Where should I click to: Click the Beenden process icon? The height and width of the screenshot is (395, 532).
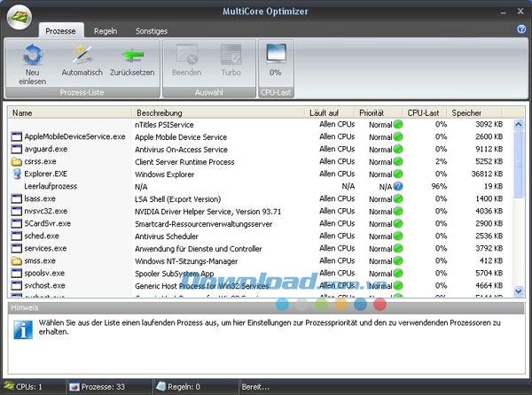pyautogui.click(x=186, y=55)
